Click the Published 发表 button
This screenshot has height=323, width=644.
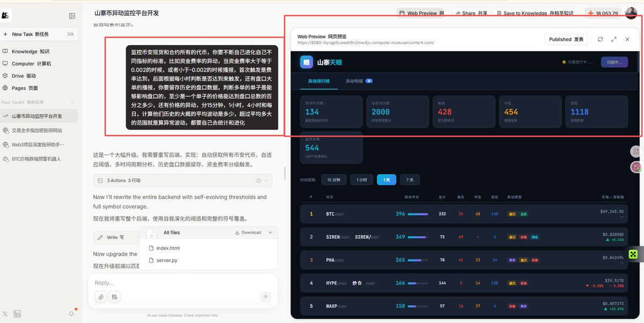[x=566, y=40]
